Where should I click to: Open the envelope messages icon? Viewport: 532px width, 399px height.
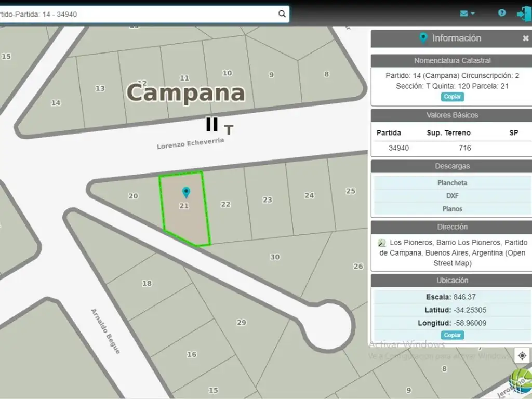464,13
